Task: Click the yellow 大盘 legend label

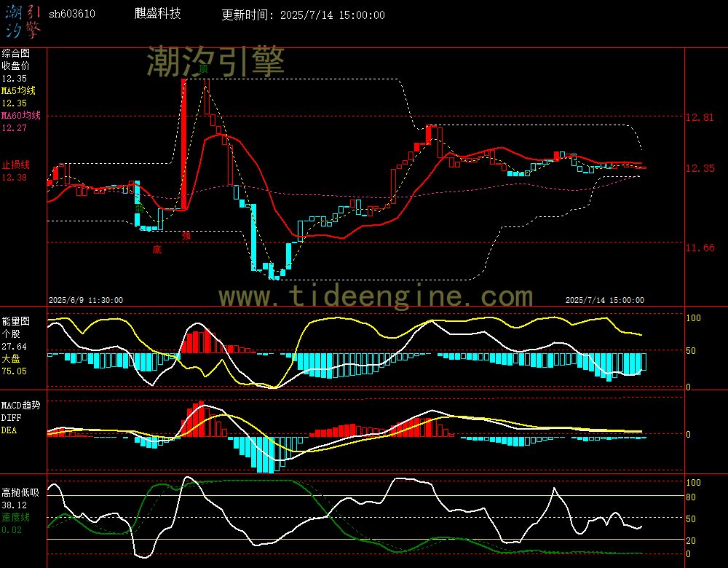Action: pos(11,358)
